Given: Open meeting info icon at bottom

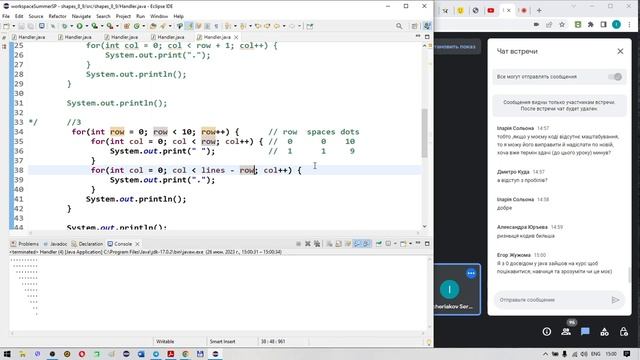Looking at the screenshot, I should click(x=547, y=332).
